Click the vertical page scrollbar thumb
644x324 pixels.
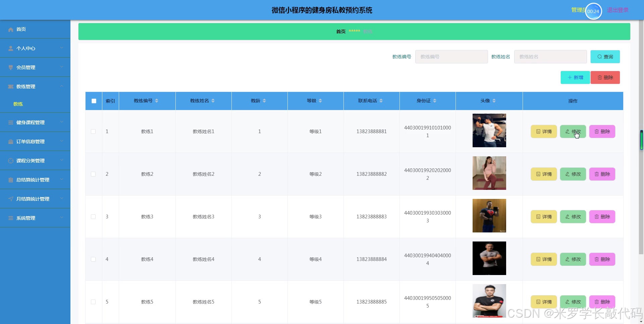pyautogui.click(x=641, y=140)
